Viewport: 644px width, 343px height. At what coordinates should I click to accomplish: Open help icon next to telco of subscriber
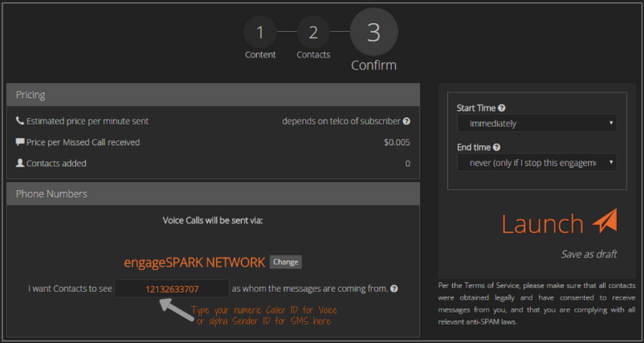[406, 121]
